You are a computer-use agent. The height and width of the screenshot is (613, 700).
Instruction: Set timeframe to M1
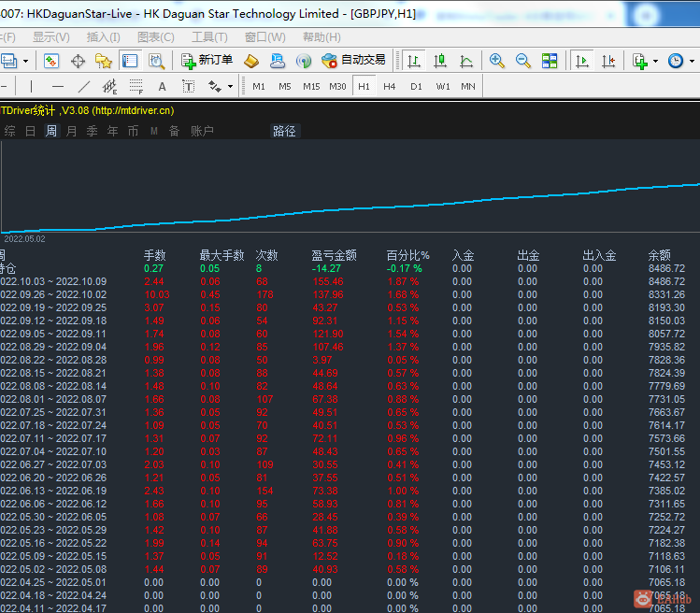[x=259, y=86]
